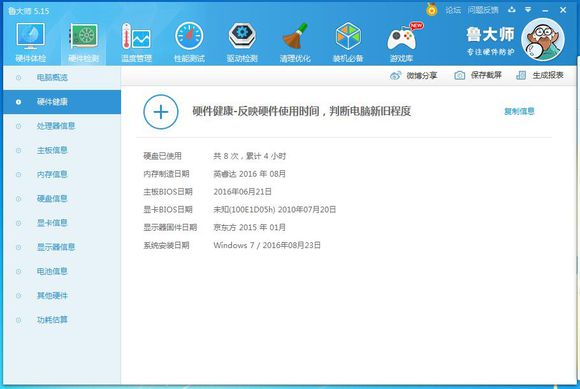Screen dimensions: 580x389
Task: Open the 论坛 forum link
Action: [x=453, y=10]
